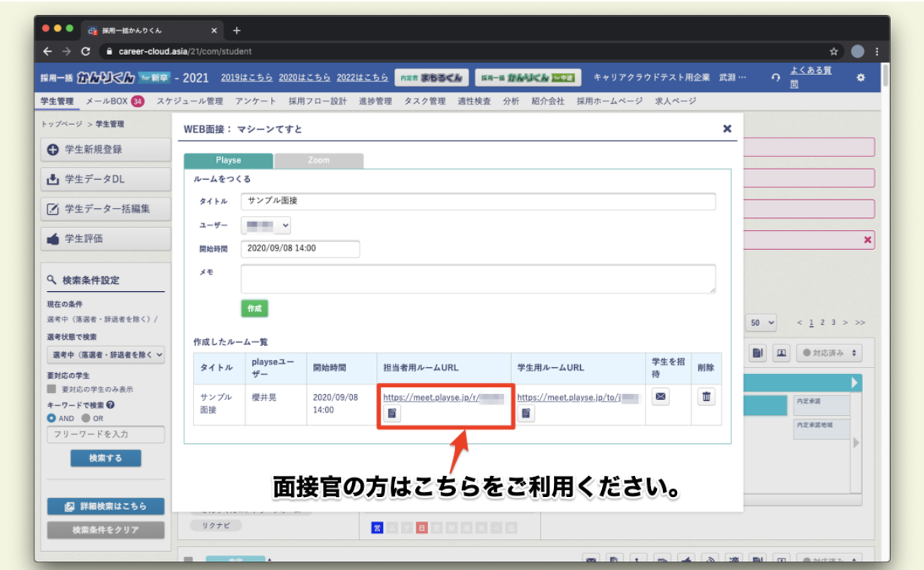Delete the room with trash icon
The width and height of the screenshot is (924, 570).
pos(706,397)
